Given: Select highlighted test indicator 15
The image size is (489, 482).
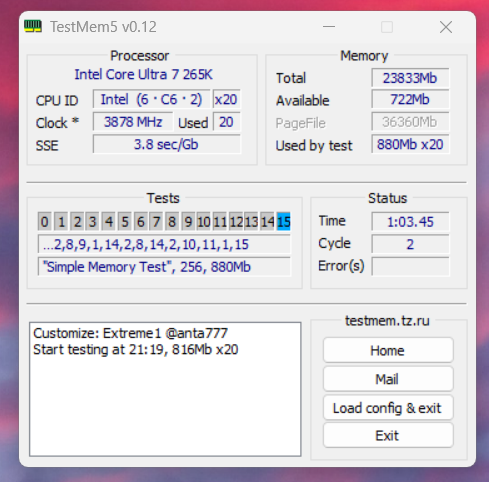Looking at the screenshot, I should [284, 222].
